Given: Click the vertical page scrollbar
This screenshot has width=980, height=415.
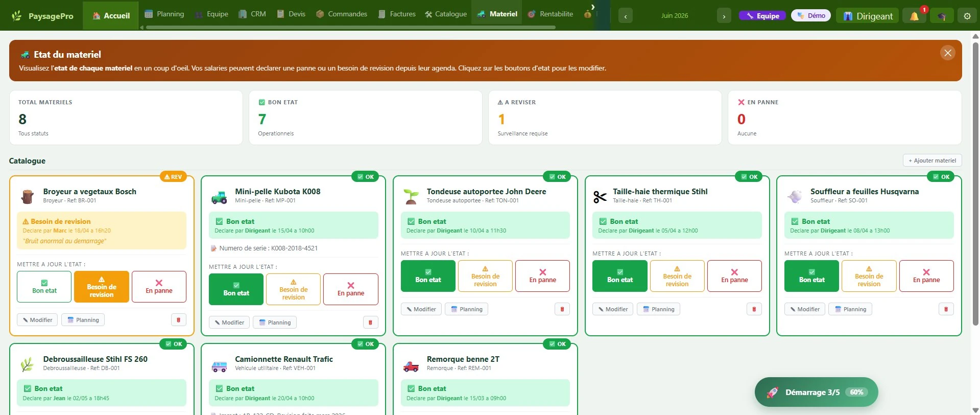Looking at the screenshot, I should point(975,184).
